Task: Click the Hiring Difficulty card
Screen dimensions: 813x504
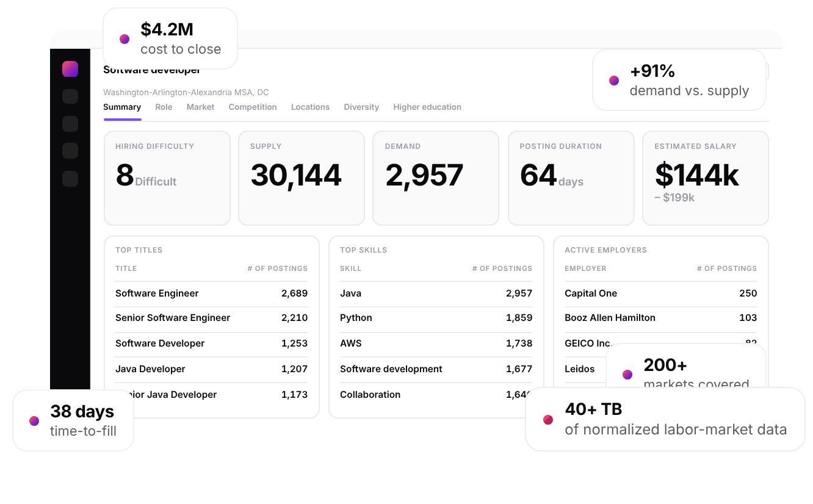Action: click(x=167, y=178)
